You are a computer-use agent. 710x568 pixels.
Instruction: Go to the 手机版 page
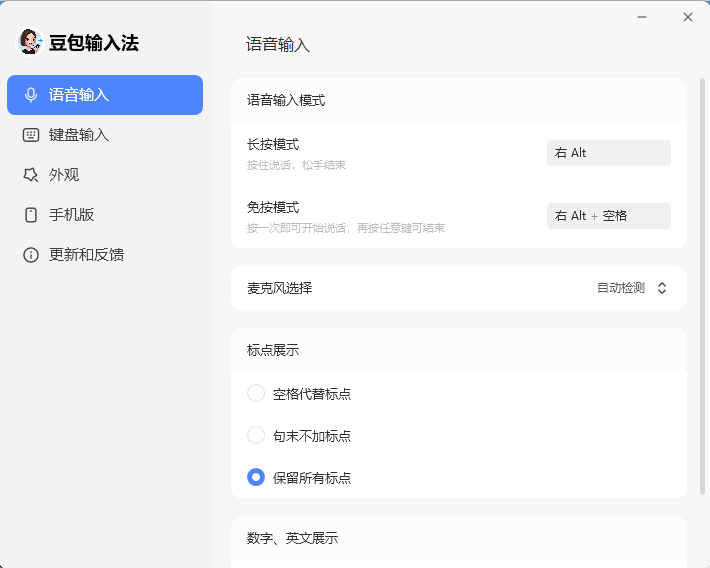pos(105,215)
